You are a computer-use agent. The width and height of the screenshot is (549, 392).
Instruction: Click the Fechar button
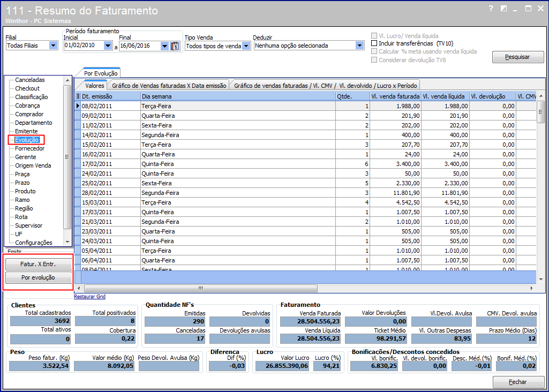518,382
